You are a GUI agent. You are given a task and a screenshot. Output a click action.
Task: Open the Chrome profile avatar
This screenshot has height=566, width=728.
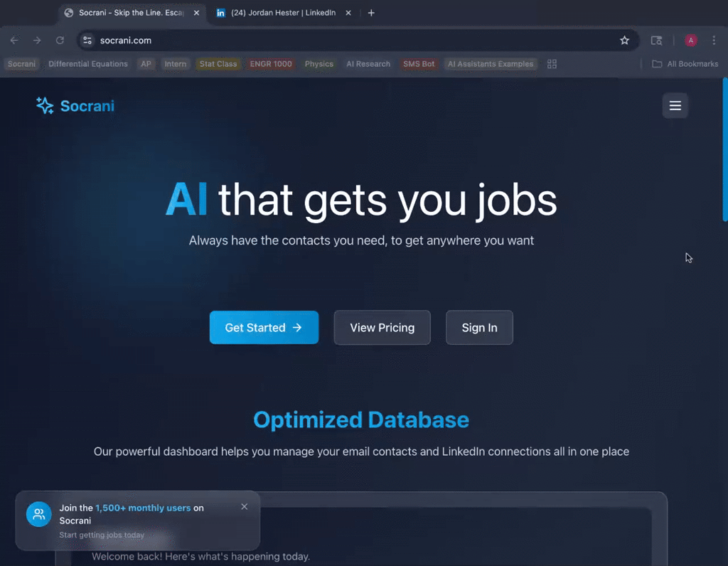click(x=691, y=41)
